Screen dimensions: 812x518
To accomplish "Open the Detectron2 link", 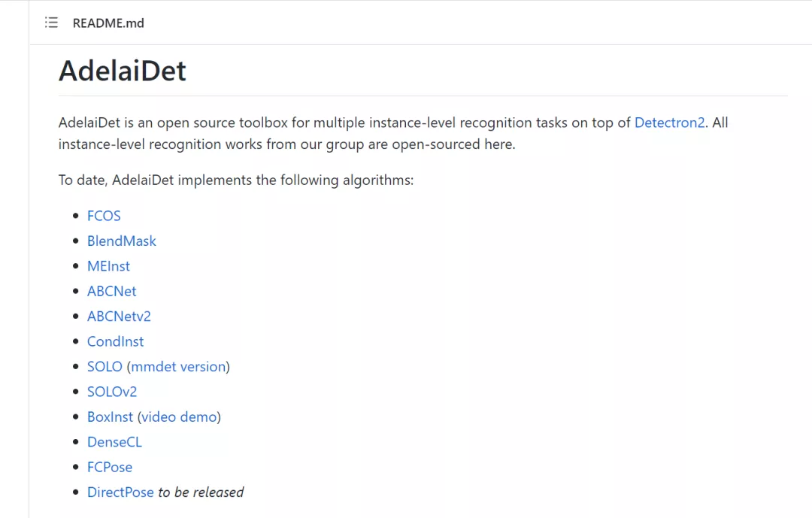I will 670,123.
